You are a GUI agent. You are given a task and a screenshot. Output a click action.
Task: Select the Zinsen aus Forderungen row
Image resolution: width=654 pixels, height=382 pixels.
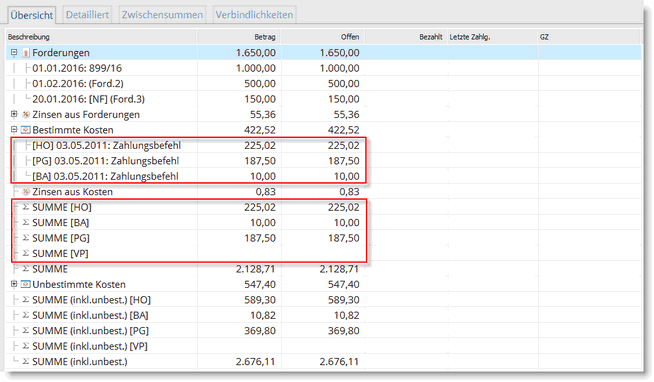coord(324,114)
